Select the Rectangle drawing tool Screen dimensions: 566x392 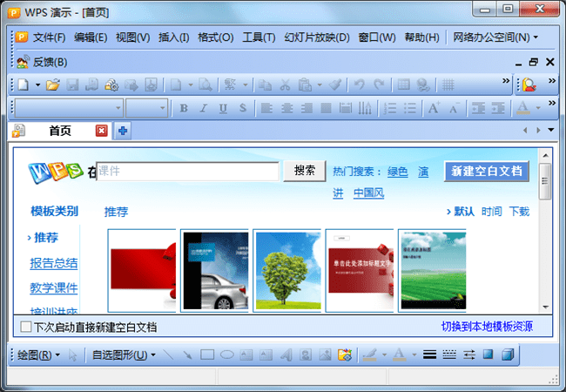tap(207, 355)
